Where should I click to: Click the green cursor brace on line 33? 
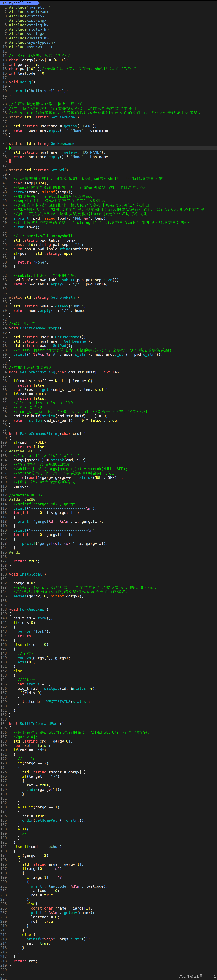click(10, 148)
